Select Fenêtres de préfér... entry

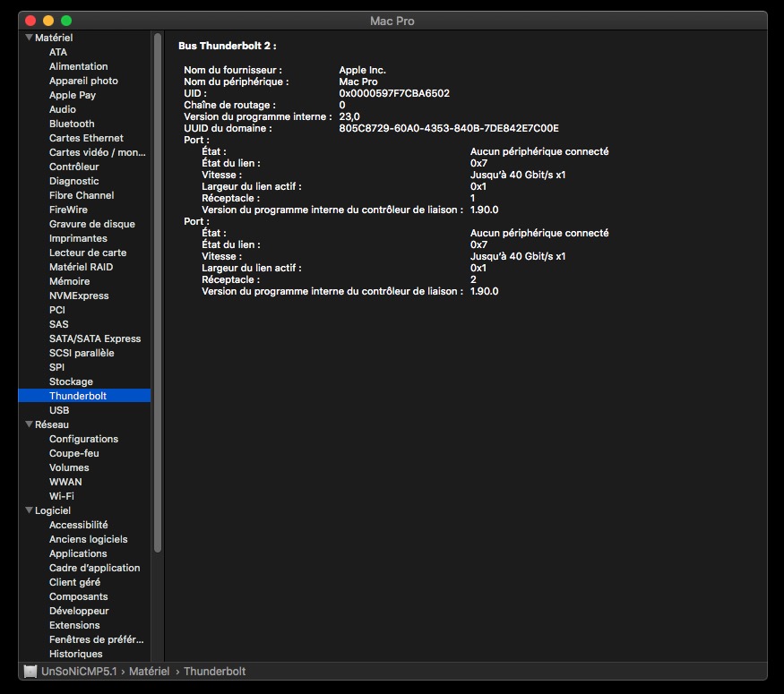tap(97, 639)
